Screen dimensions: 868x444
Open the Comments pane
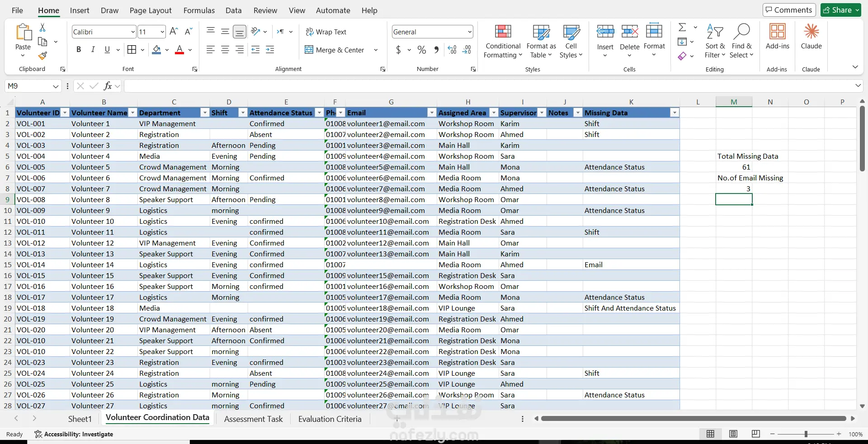click(x=789, y=10)
